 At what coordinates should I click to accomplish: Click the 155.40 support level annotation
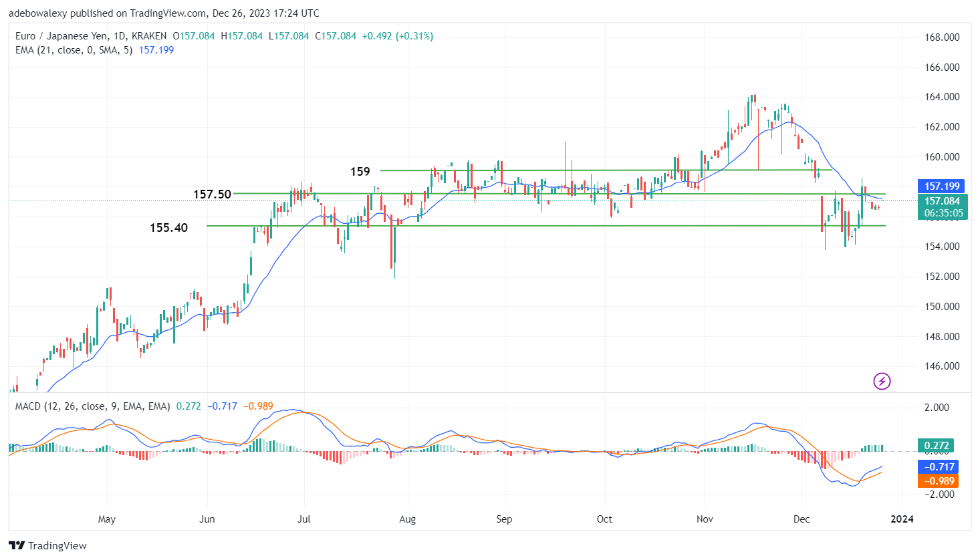click(168, 228)
